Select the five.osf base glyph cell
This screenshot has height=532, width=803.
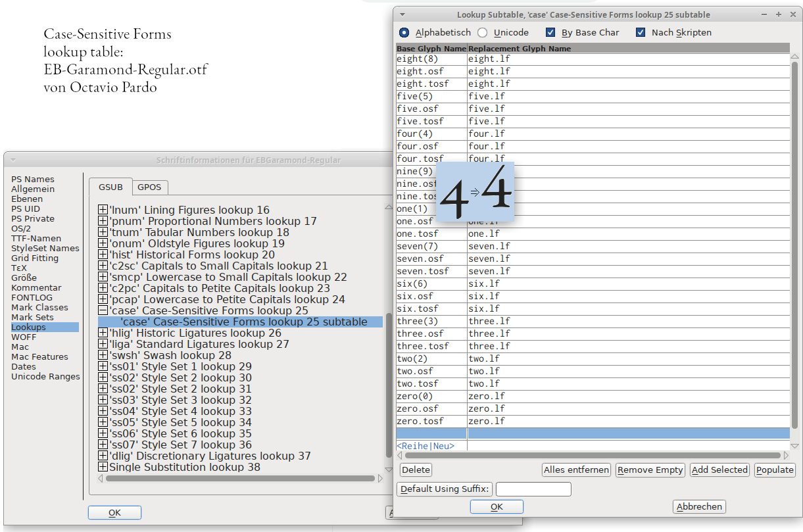431,109
